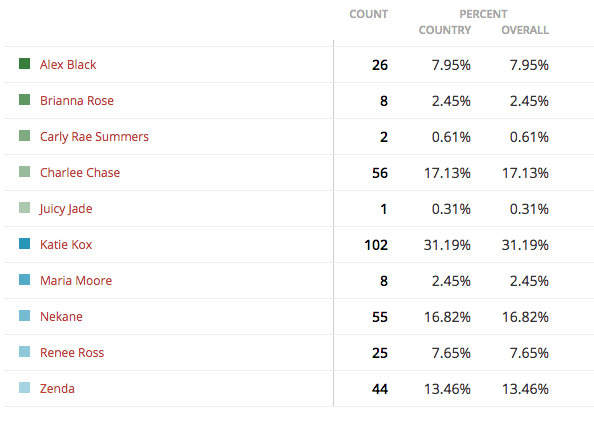Click the COUNTRY percent column header
This screenshot has height=433, width=594.
(445, 30)
